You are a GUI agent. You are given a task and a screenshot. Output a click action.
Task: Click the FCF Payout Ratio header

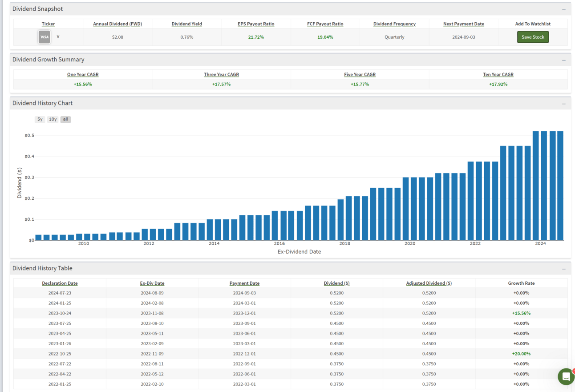coord(325,24)
